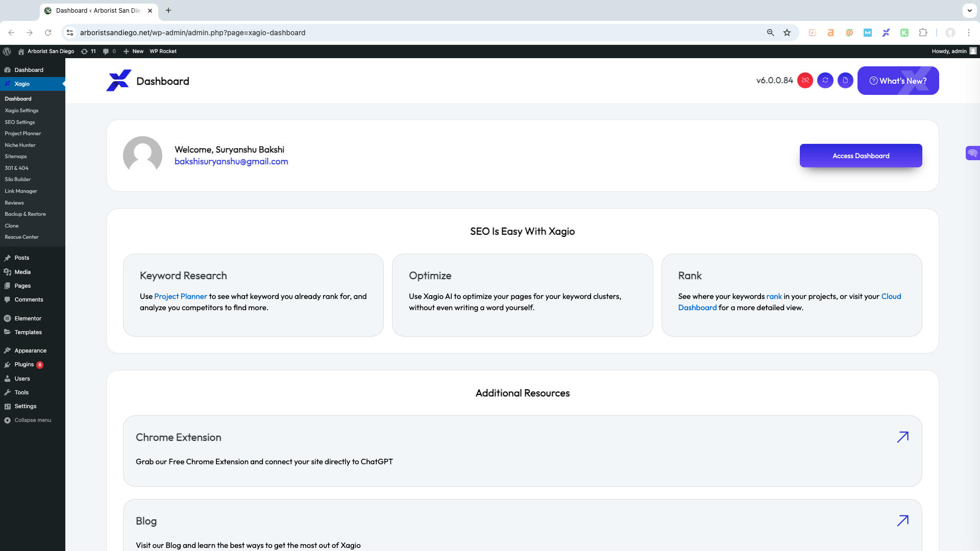Open the Blog arrow link
980x551 pixels.
point(902,521)
